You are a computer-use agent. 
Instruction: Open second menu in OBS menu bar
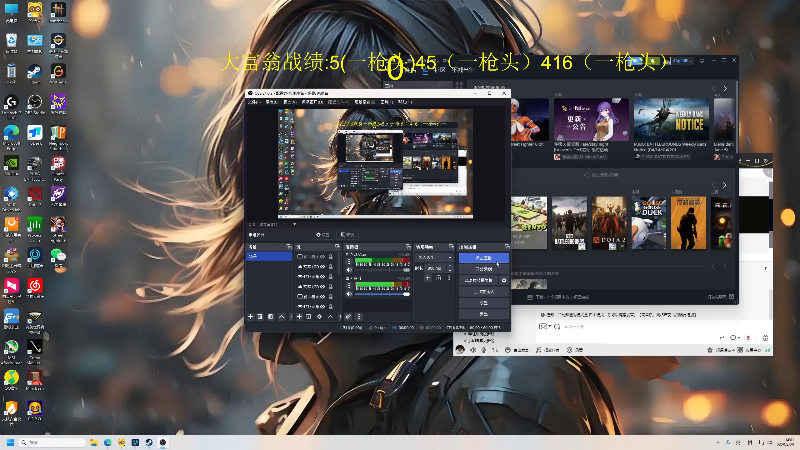coord(271,102)
